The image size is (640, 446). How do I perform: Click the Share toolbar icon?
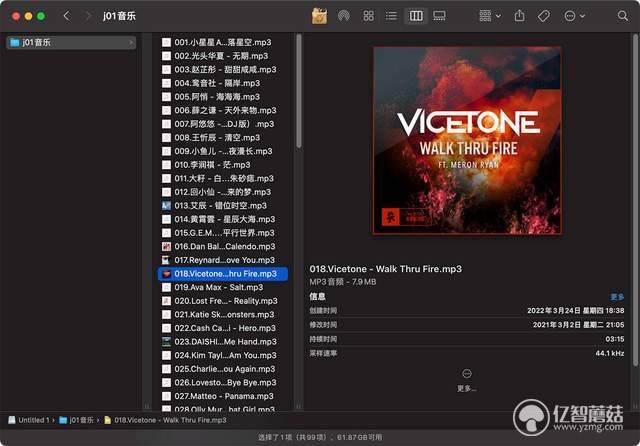click(519, 16)
